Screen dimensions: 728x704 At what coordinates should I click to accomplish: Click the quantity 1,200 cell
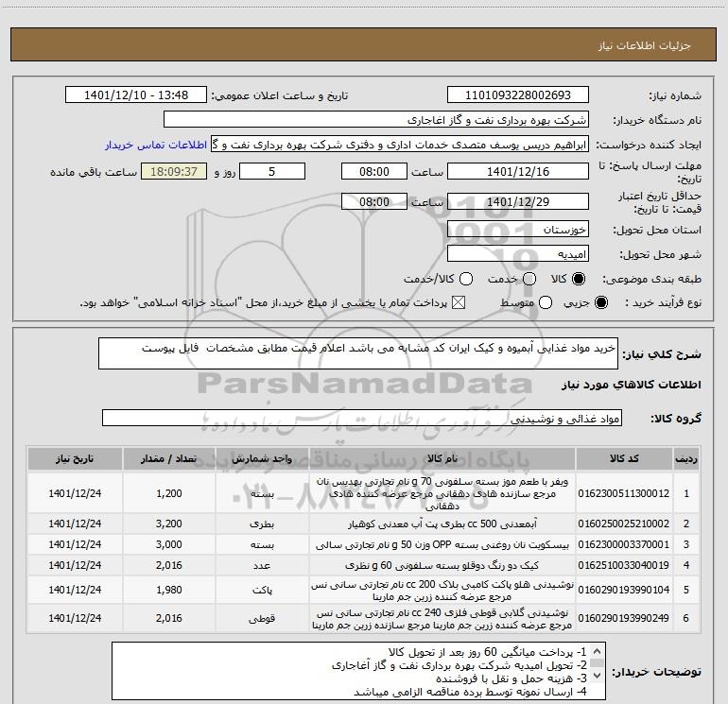169,494
